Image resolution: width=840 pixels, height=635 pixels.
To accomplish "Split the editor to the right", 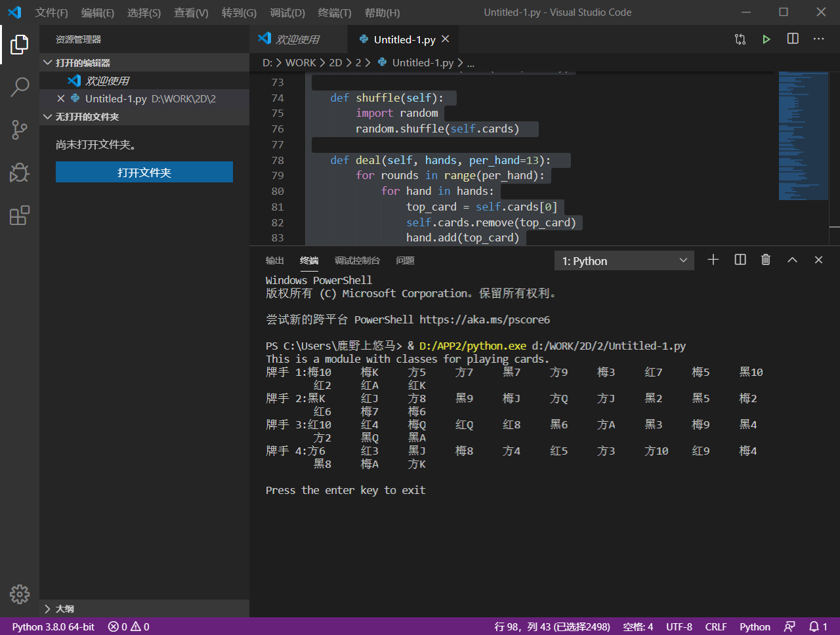I will [x=793, y=39].
